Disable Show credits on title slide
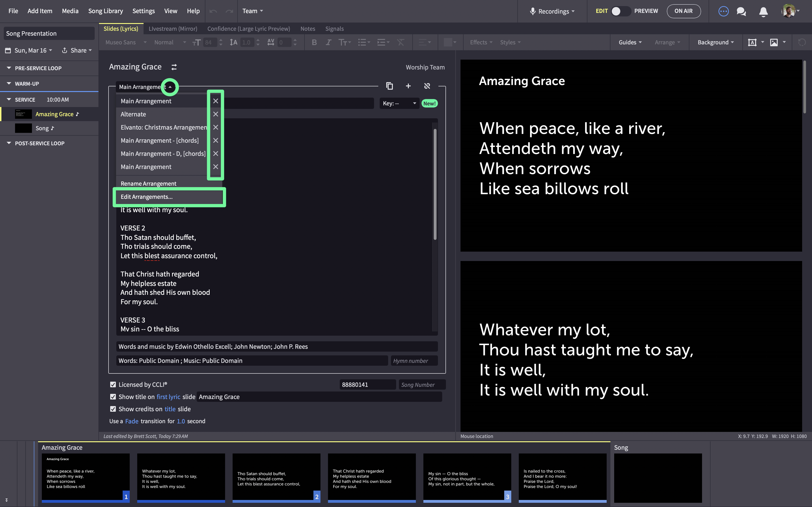This screenshot has height=507, width=812. [113, 409]
